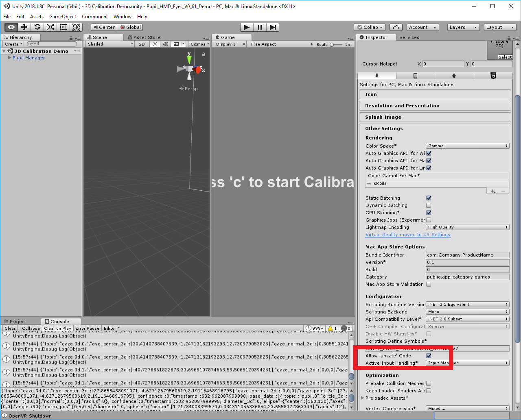Toggle the Hierarchy panel lock icon
The image size is (521, 420).
71,38
